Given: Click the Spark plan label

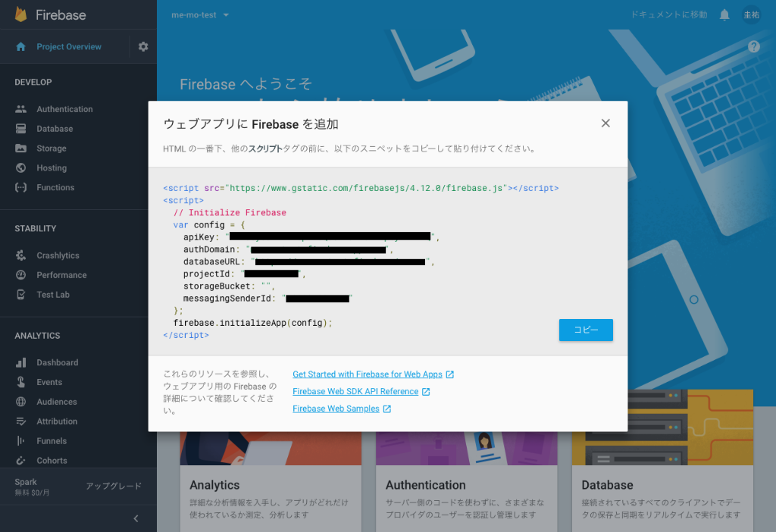Looking at the screenshot, I should (x=26, y=482).
